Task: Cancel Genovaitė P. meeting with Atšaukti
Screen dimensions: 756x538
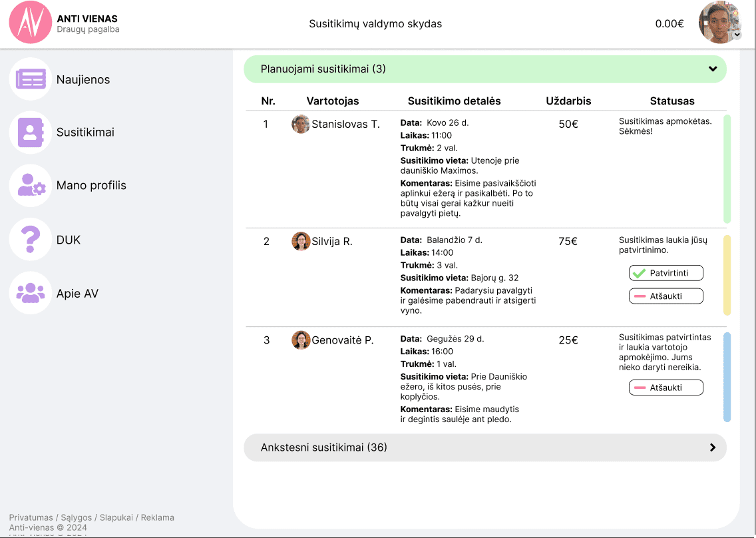Action: click(x=666, y=388)
